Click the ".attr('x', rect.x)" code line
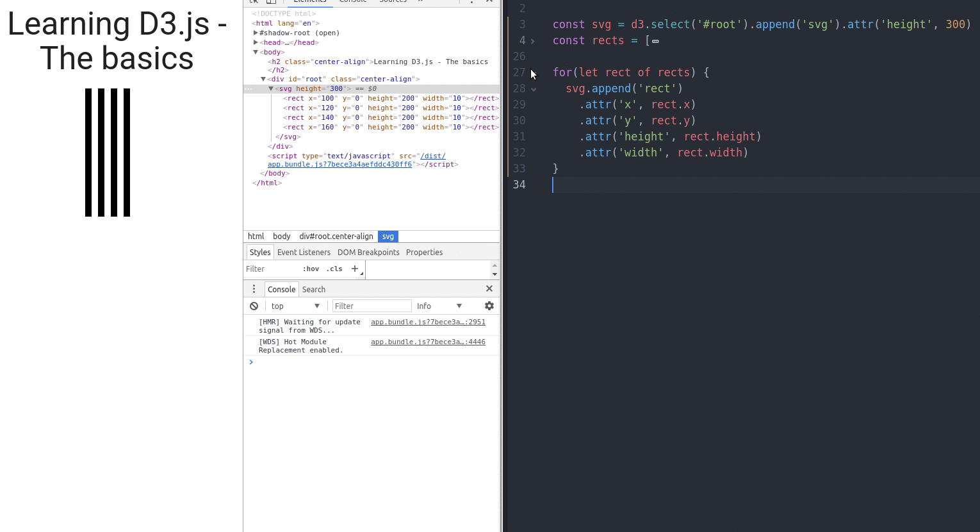Viewport: 980px width, 532px height. 637,104
